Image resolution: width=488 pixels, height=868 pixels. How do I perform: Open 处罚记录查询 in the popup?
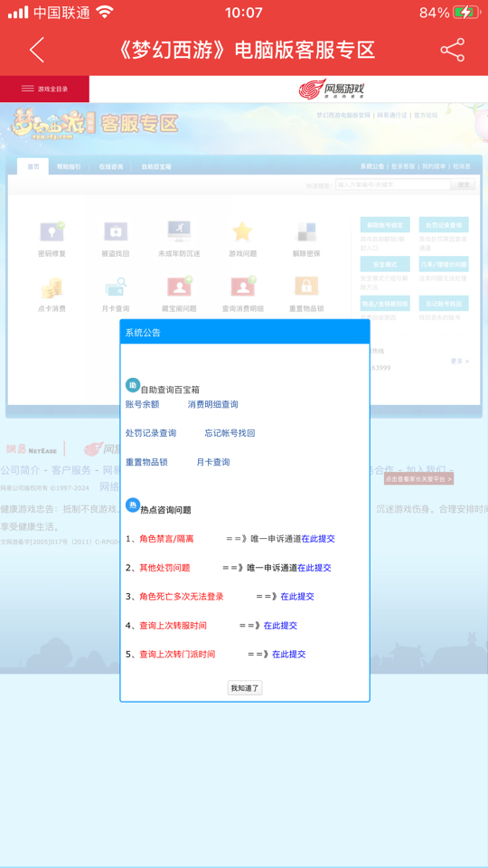151,433
